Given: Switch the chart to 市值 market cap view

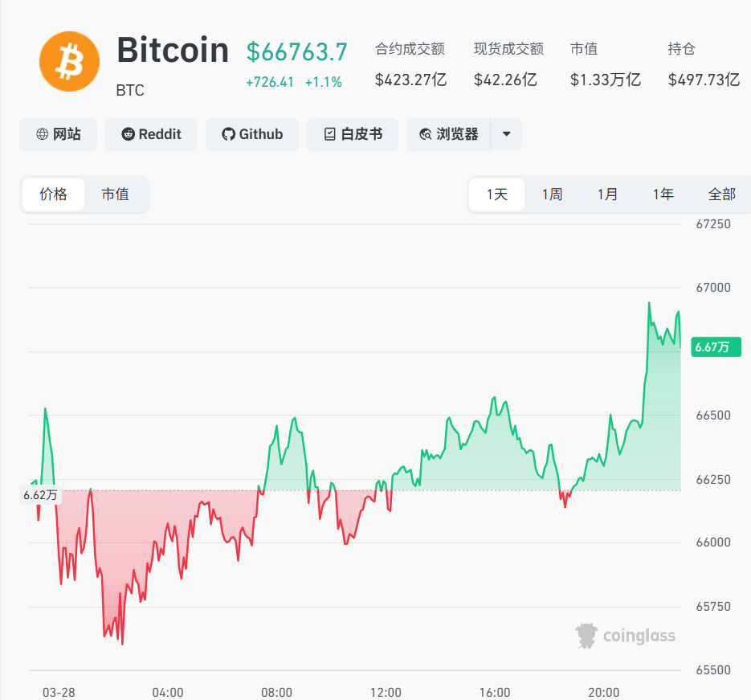Looking at the screenshot, I should click(115, 194).
